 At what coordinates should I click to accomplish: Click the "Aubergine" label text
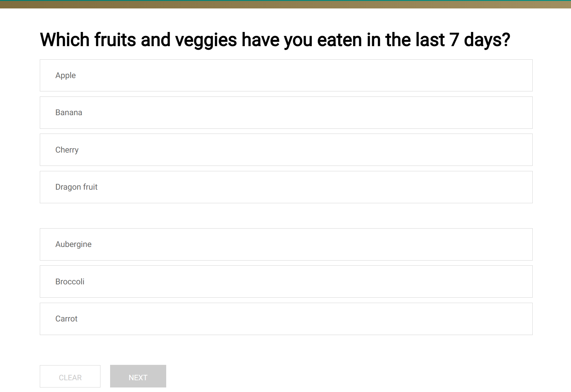click(73, 244)
